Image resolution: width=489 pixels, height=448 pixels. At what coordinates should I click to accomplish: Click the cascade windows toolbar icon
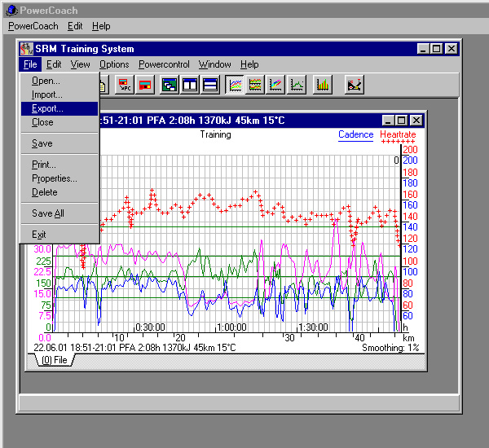coord(170,85)
